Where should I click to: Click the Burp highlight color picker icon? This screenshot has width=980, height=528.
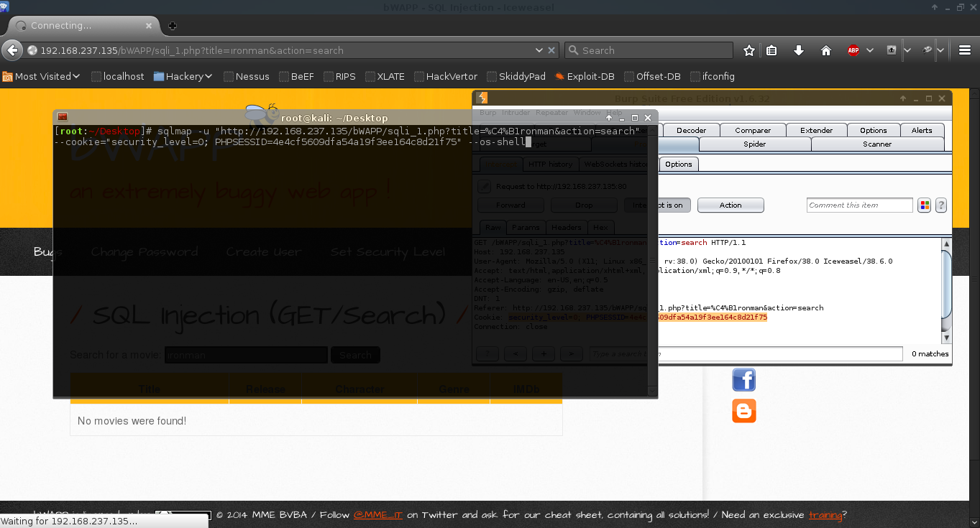pos(925,205)
